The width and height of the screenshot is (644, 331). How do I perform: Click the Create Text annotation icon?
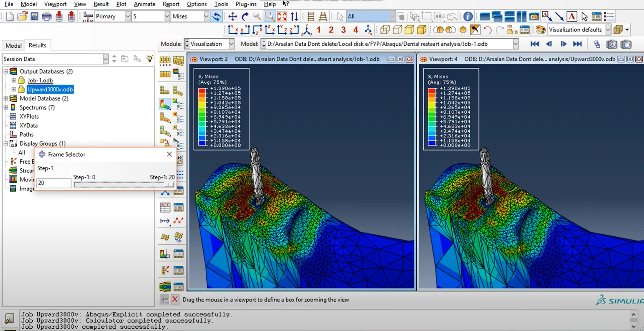[572, 17]
